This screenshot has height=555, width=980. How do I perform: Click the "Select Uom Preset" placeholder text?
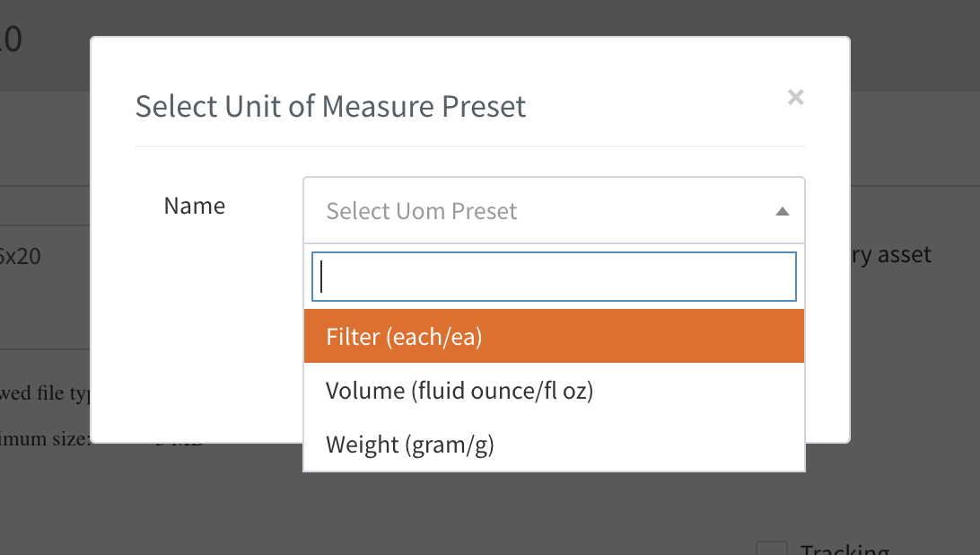click(422, 211)
